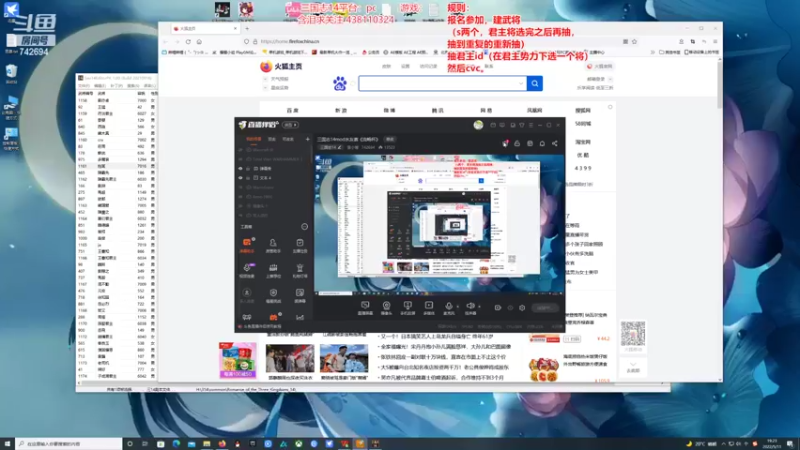Switch to the third scene tab in sources

288,139
